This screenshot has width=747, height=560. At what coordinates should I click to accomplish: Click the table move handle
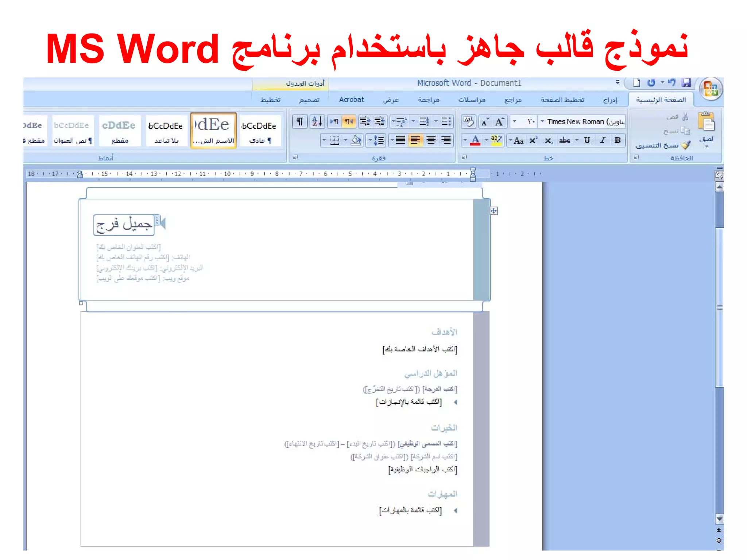tap(494, 211)
